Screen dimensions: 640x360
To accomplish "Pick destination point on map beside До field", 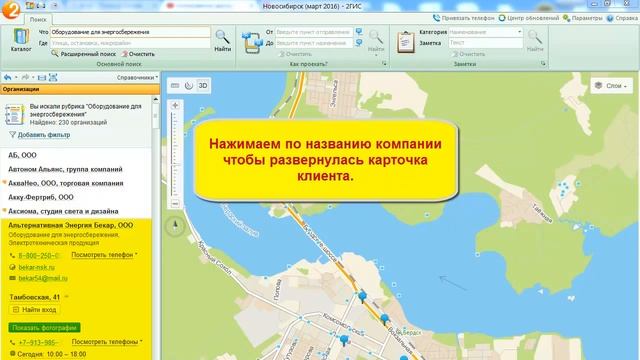I will pos(359,42).
